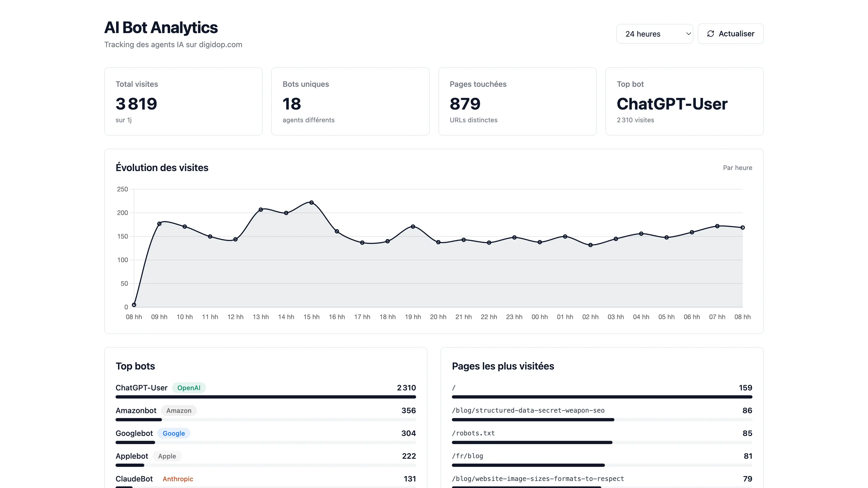Select the Google badge for Googlebot

pos(174,433)
